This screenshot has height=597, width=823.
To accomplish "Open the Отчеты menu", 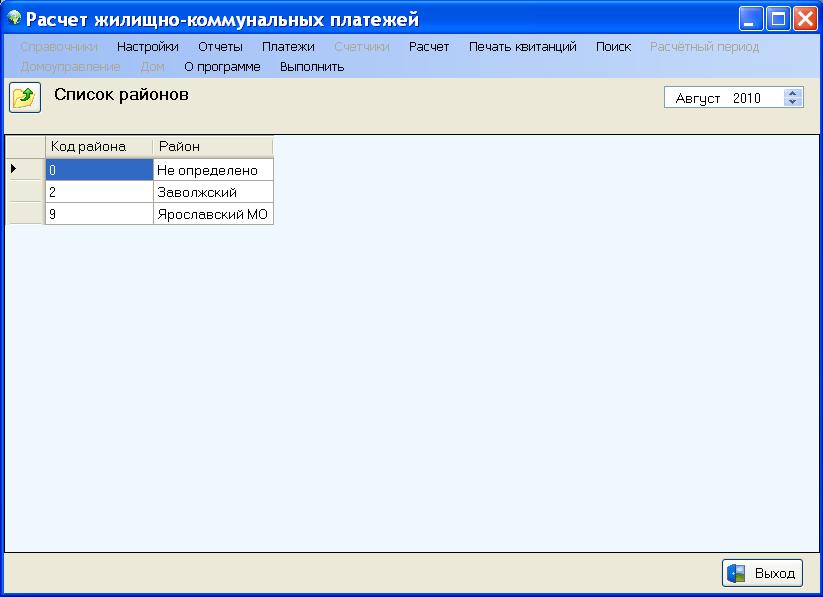I will click(x=220, y=46).
